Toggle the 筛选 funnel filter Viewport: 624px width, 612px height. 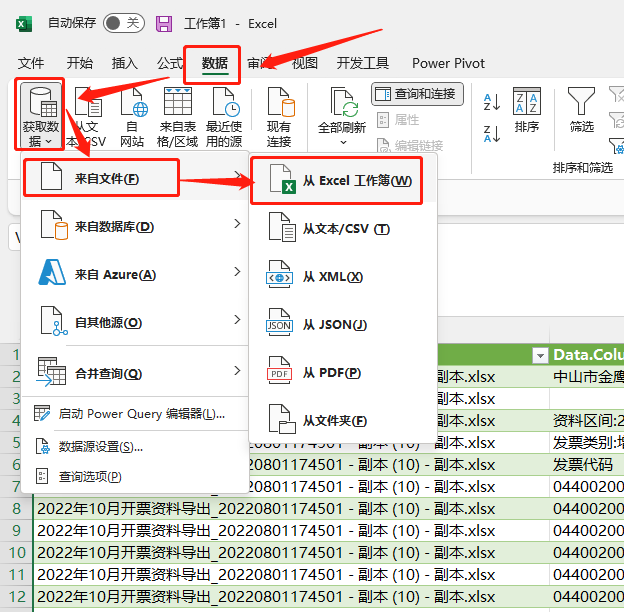pos(581,110)
